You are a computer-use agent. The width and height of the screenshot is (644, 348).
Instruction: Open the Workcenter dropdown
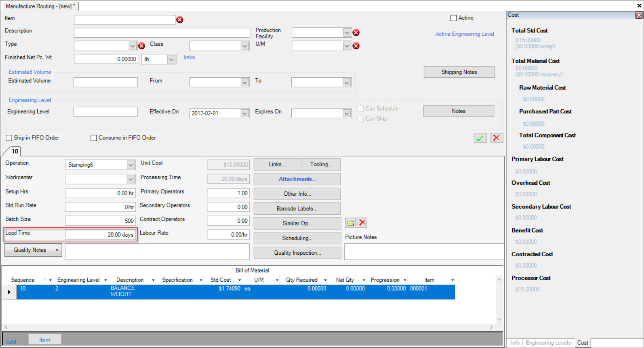coord(131,179)
